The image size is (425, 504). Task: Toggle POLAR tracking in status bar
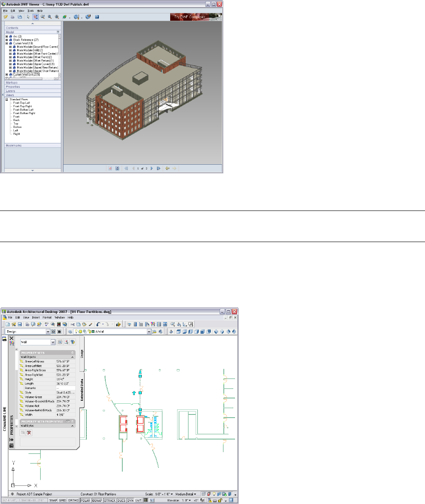[x=85, y=501]
